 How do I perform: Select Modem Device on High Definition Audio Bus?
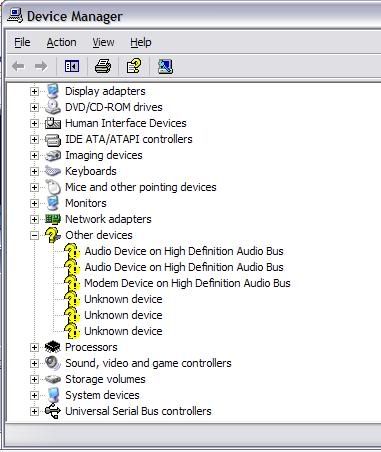point(187,283)
